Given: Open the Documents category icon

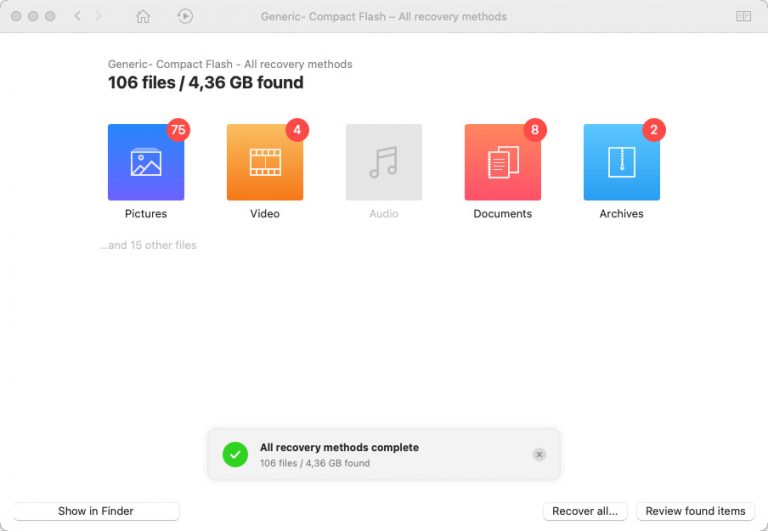Looking at the screenshot, I should (502, 162).
